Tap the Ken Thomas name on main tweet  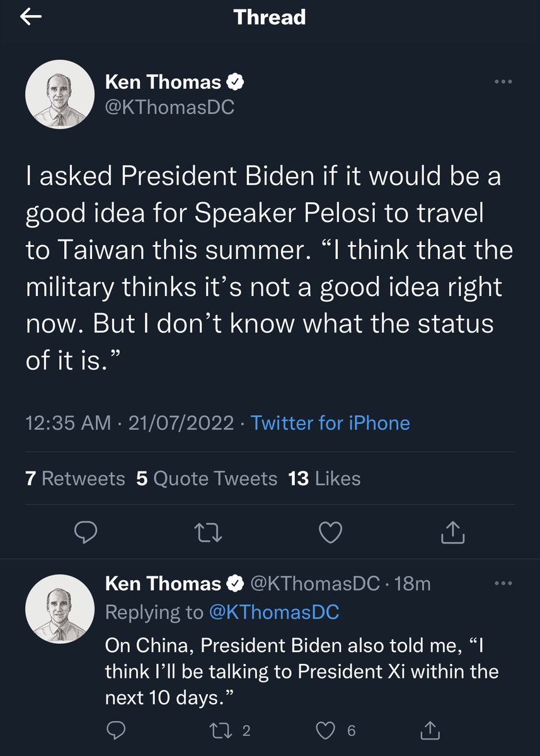[163, 82]
